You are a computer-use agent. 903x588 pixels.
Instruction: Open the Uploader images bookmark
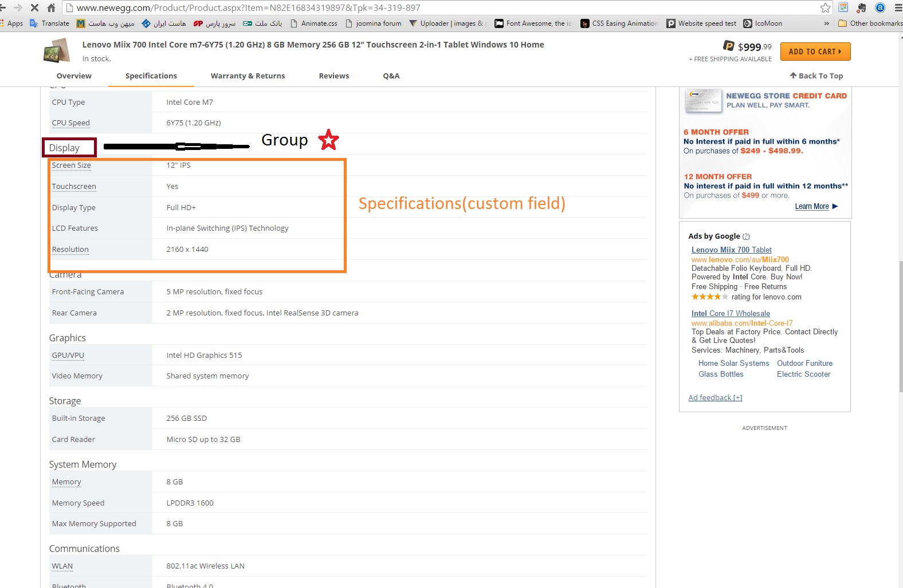tap(447, 23)
